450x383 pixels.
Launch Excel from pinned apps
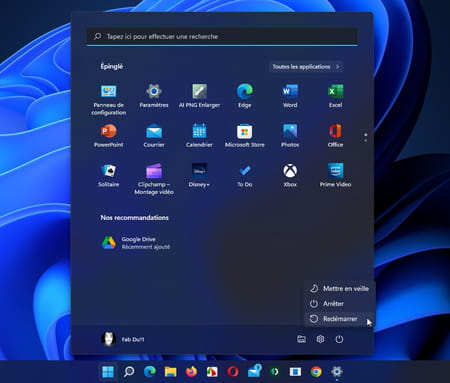pyautogui.click(x=335, y=96)
